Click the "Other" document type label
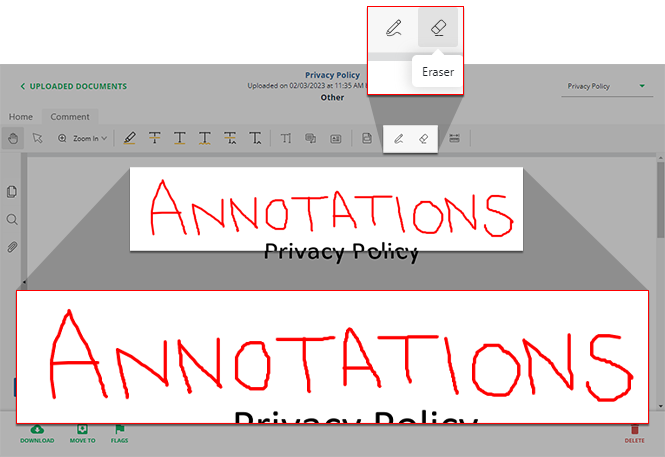Screen dimensions: 665x457 [x=332, y=98]
